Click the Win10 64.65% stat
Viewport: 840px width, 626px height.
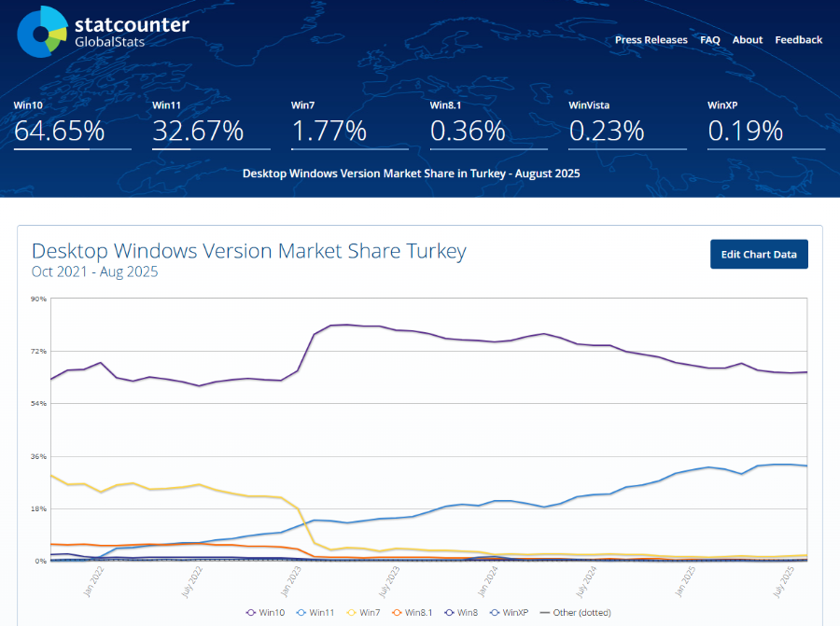pyautogui.click(x=72, y=125)
